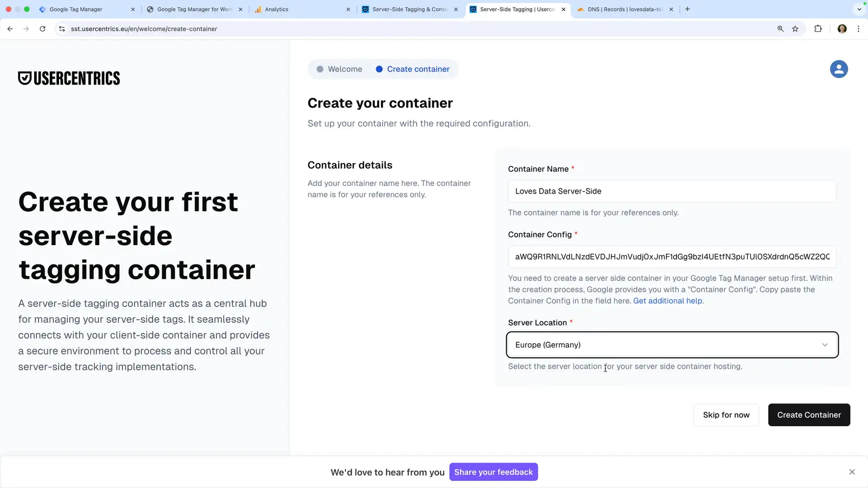The image size is (868, 488).
Task: Select the Welcome step indicator
Action: point(339,69)
